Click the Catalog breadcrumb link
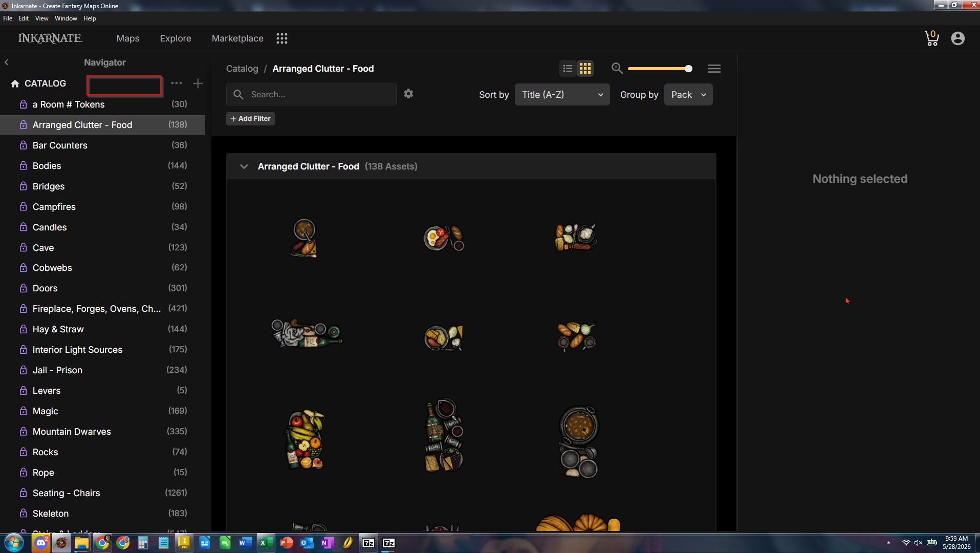This screenshot has height=553, width=980. point(242,69)
